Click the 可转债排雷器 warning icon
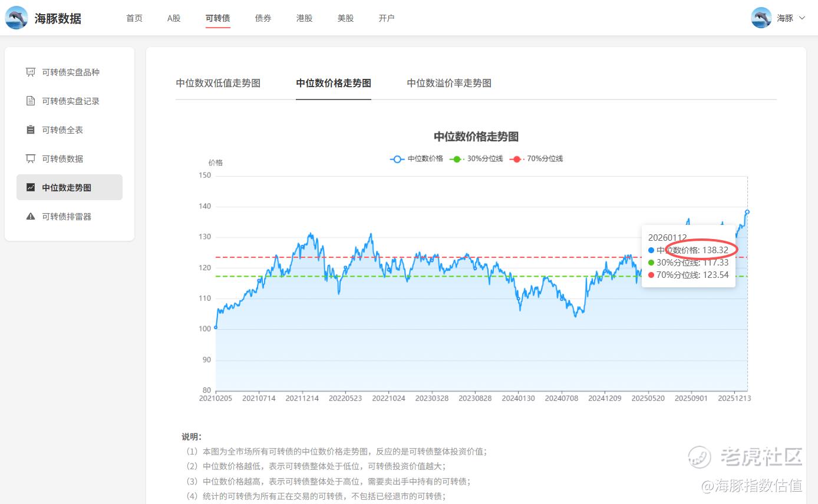Image resolution: width=818 pixels, height=504 pixels. click(31, 217)
